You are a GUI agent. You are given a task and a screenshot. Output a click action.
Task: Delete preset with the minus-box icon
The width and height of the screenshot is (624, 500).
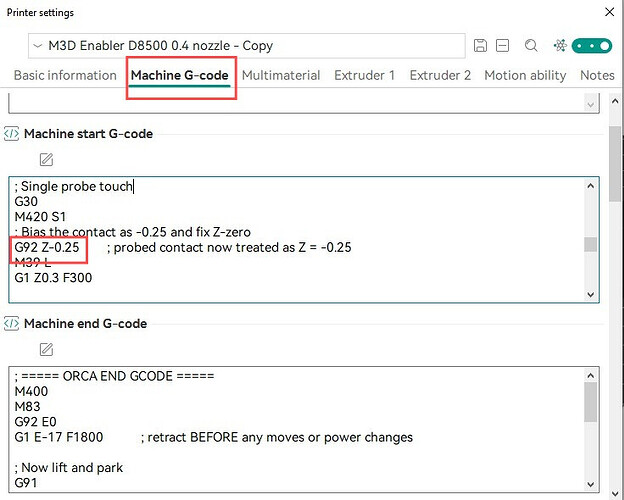[502, 46]
